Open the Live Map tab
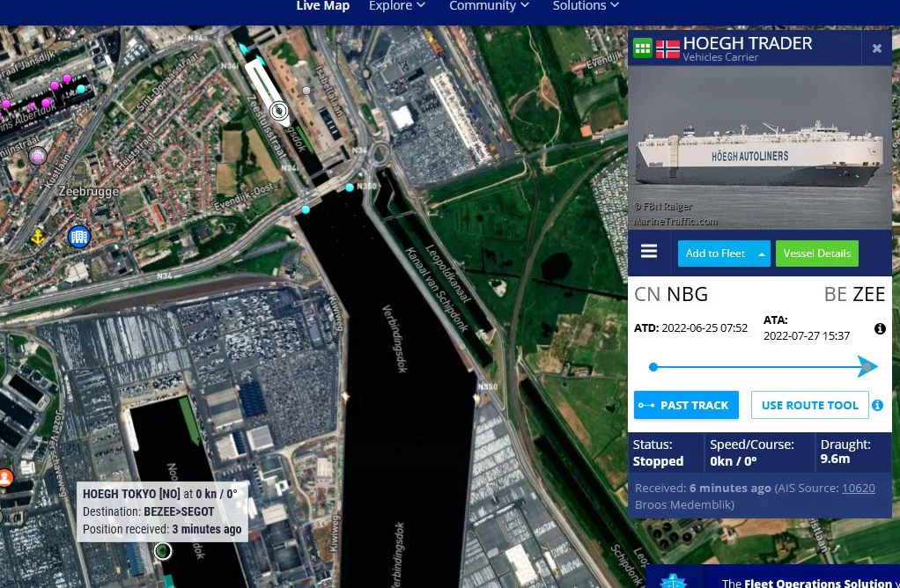900x588 pixels. (x=322, y=6)
